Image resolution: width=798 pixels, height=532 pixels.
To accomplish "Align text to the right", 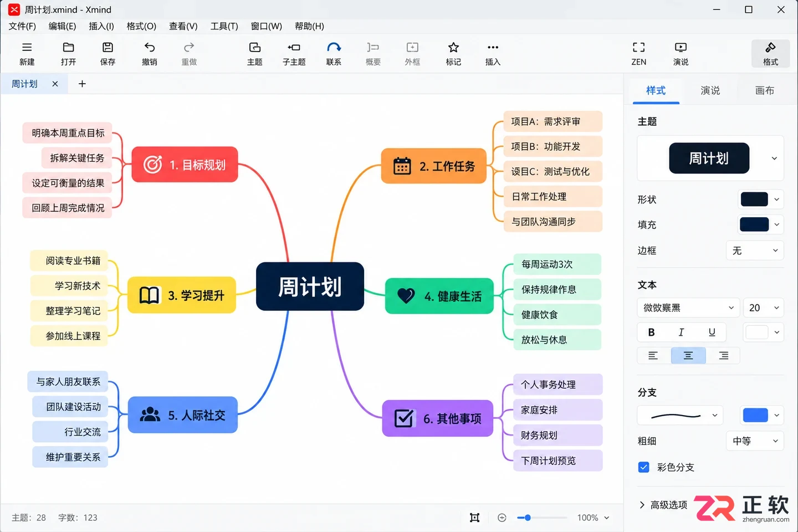I will pos(723,356).
